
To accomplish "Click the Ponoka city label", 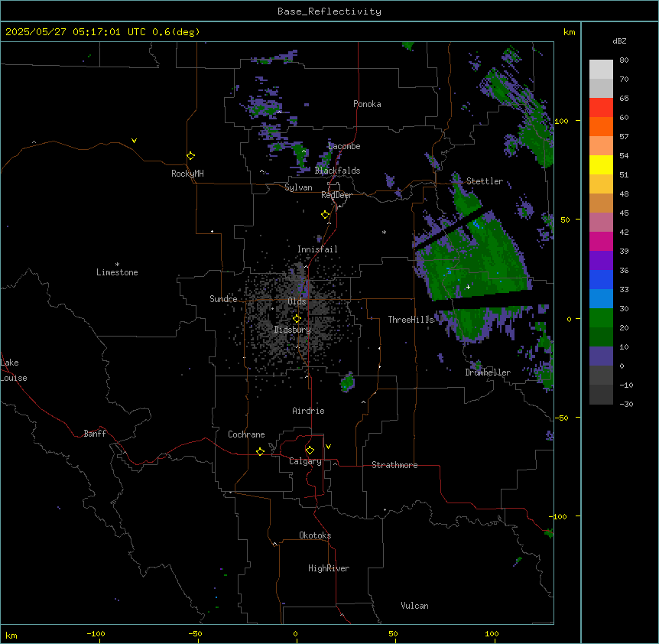I will click(367, 104).
